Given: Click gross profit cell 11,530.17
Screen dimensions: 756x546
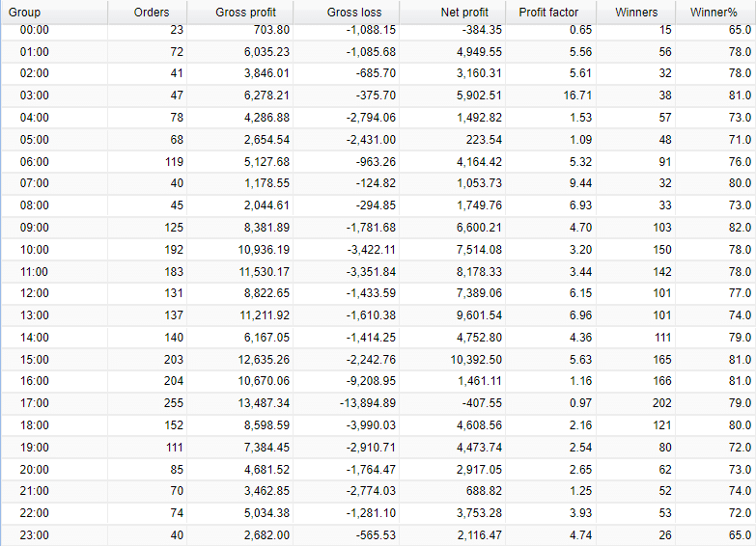Looking at the screenshot, I should pos(265,272).
